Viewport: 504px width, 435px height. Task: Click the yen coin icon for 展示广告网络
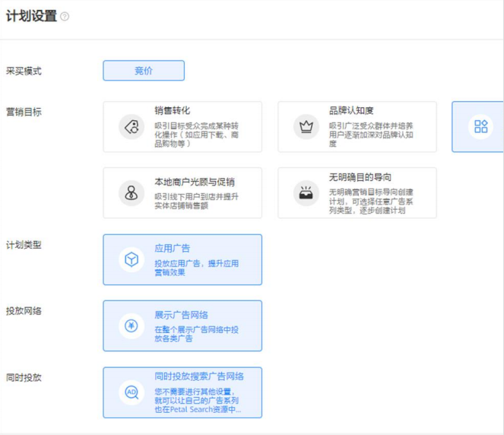[x=132, y=325]
